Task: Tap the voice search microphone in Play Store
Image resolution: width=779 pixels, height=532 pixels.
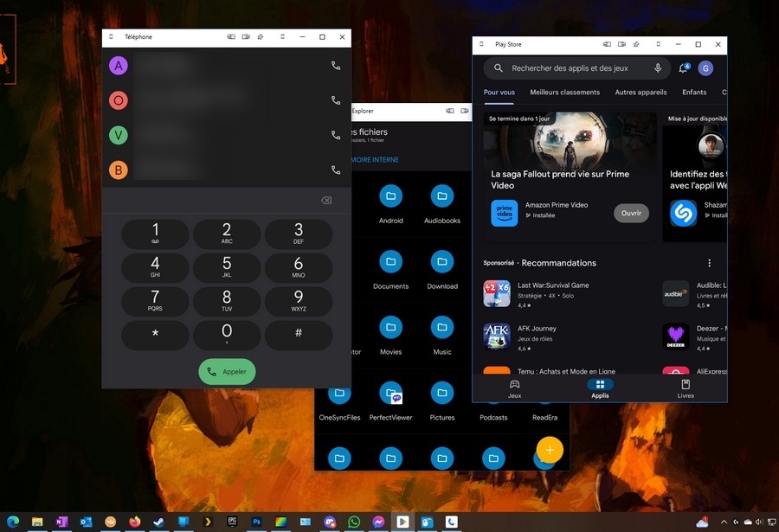Action: (658, 68)
